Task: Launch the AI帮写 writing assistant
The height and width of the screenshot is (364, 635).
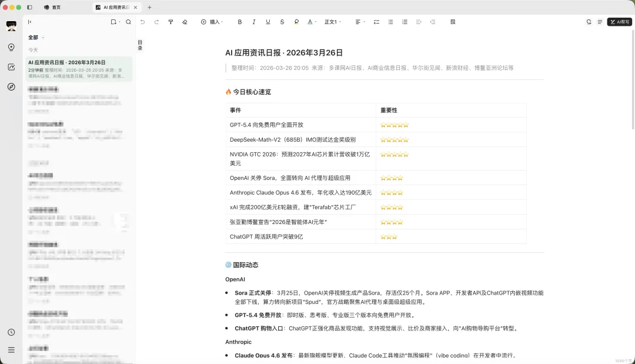Action: (620, 22)
